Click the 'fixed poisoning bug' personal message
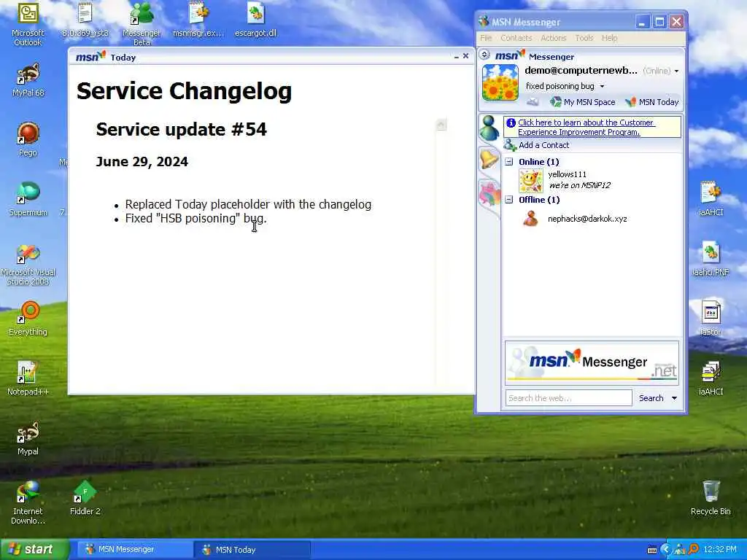 click(x=560, y=86)
